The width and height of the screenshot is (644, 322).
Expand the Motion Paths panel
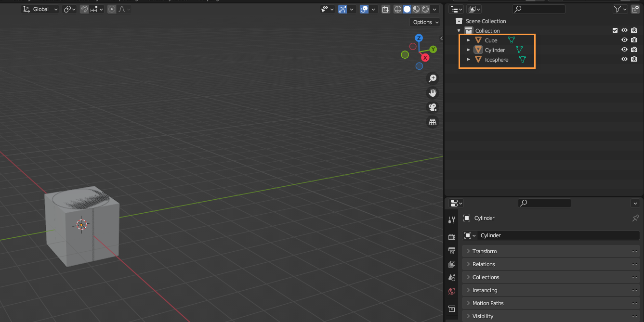click(551, 303)
